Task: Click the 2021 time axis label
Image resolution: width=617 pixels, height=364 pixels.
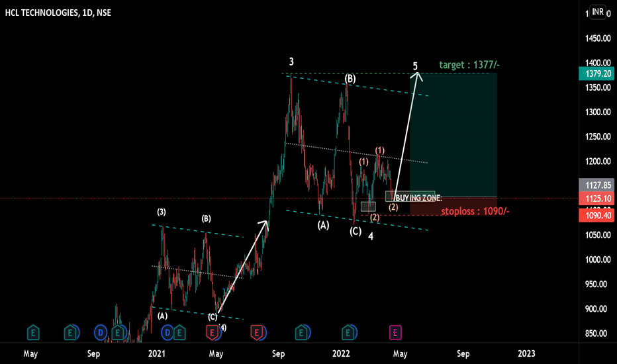Action: 157,353
